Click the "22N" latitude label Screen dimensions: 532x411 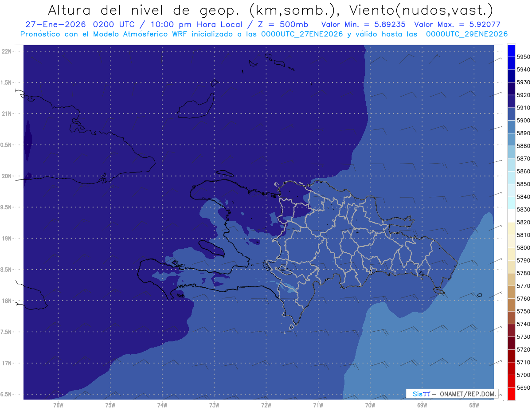coord(7,51)
